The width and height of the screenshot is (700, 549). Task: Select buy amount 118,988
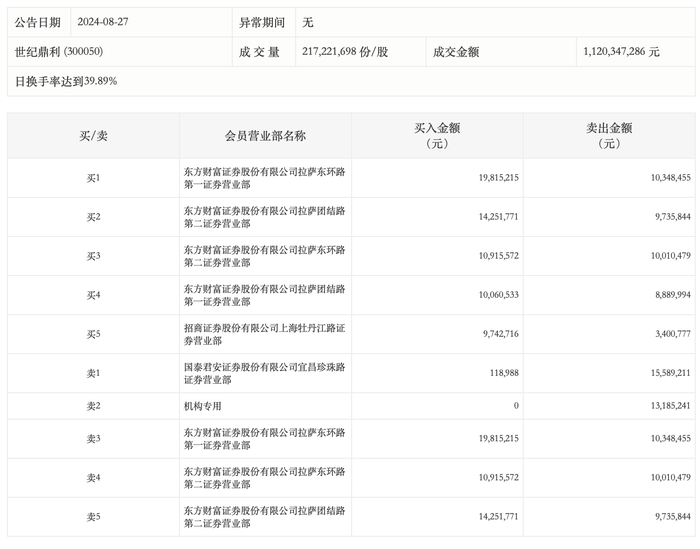pyautogui.click(x=504, y=373)
